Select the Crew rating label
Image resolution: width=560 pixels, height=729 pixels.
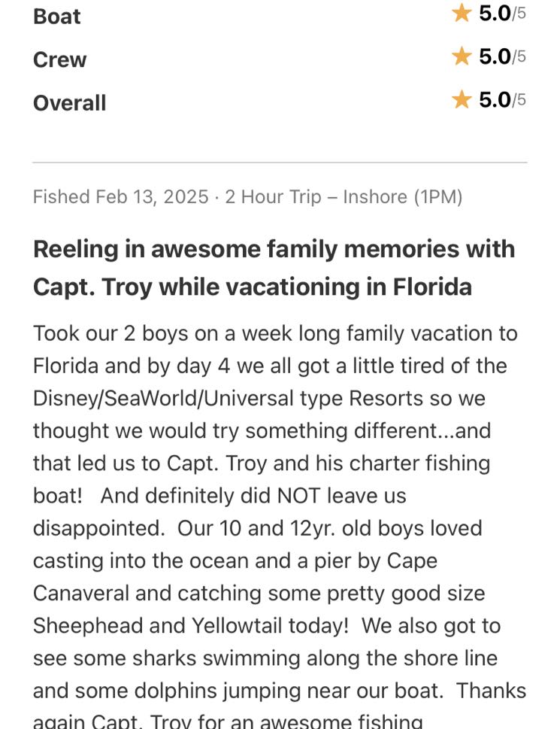point(59,59)
